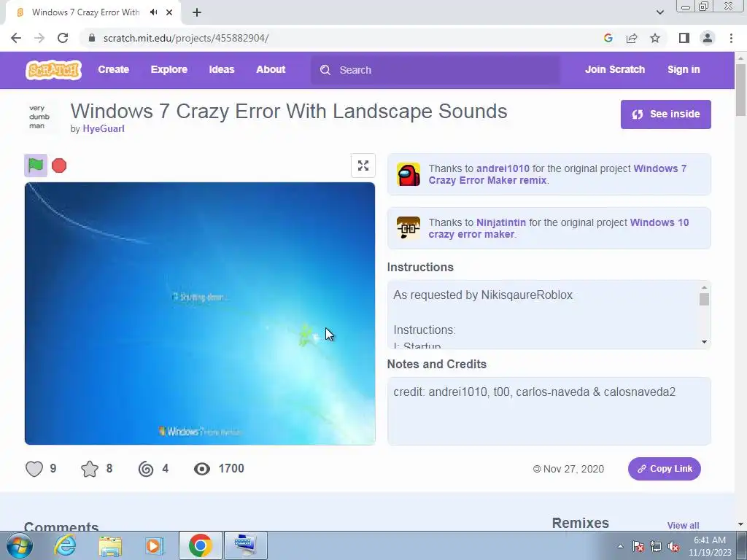Go back to previous page in Chrome
The image size is (747, 560).
coord(16,38)
